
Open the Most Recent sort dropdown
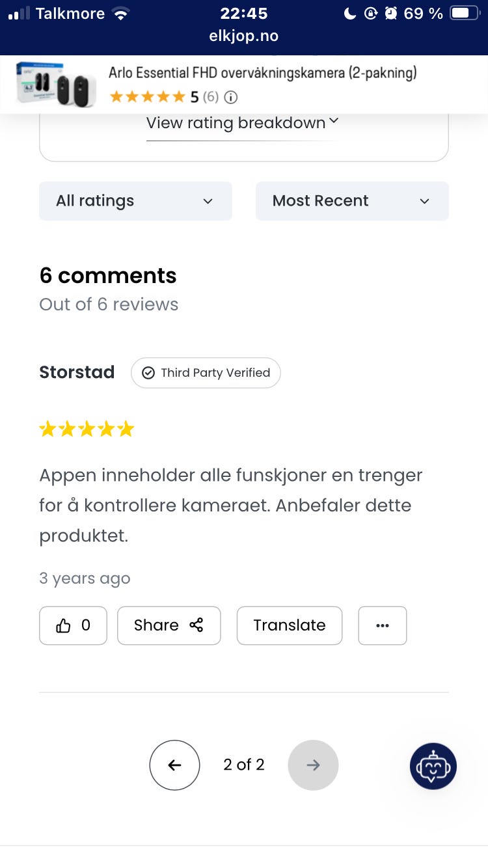click(x=351, y=201)
